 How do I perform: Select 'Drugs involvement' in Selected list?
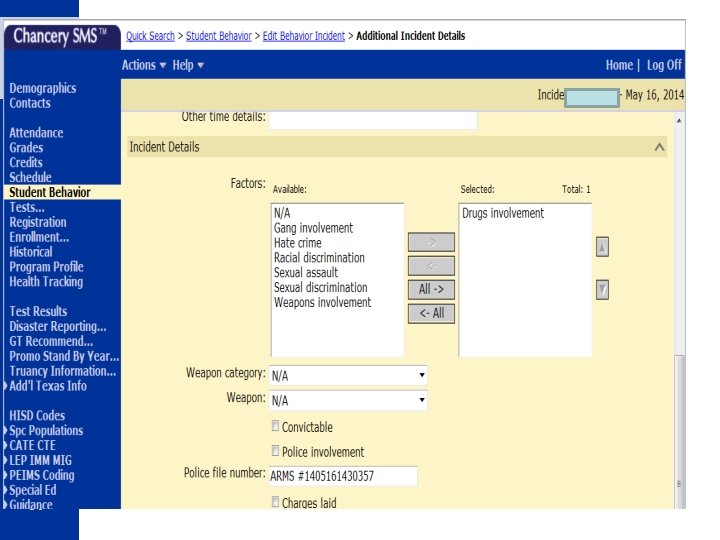pos(503,213)
